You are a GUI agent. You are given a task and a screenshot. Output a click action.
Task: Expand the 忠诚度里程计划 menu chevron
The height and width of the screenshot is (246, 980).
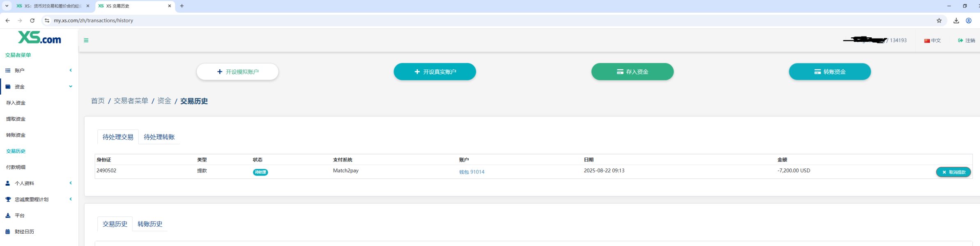click(71, 199)
